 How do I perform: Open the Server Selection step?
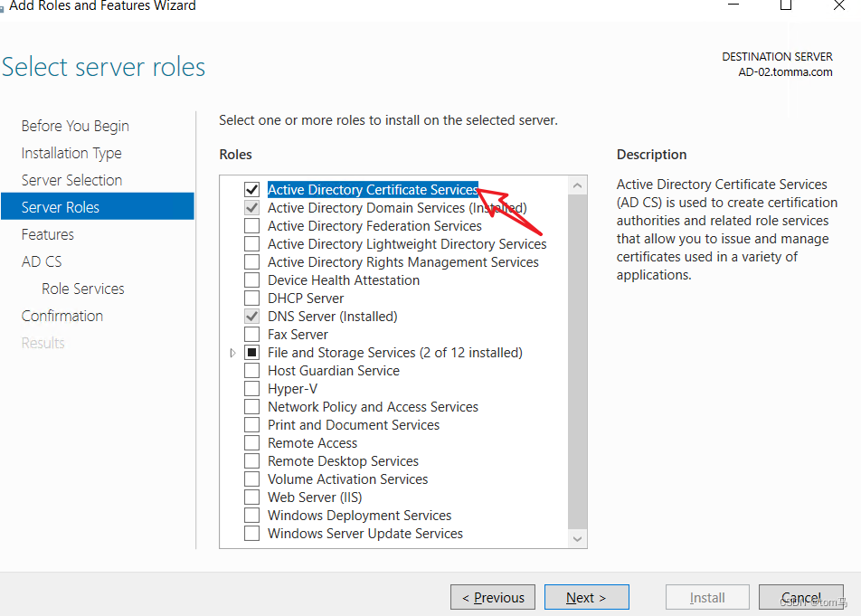(72, 180)
